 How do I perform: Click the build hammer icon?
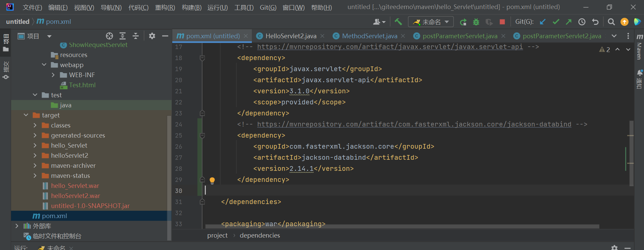point(398,22)
